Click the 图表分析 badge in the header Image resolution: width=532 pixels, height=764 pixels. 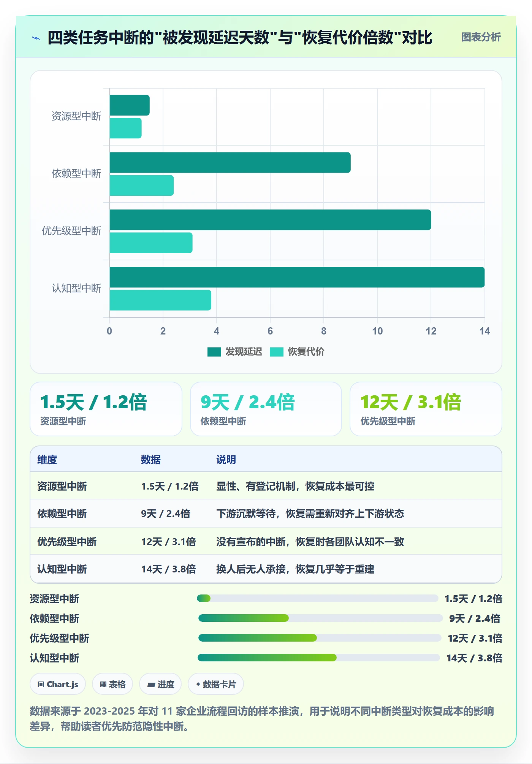(481, 37)
